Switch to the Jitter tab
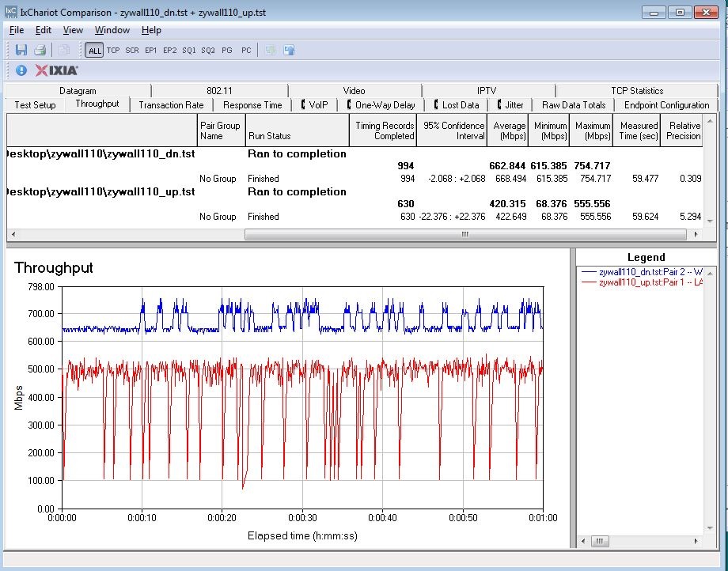Screen dimensions: 728x571 pos(510,105)
